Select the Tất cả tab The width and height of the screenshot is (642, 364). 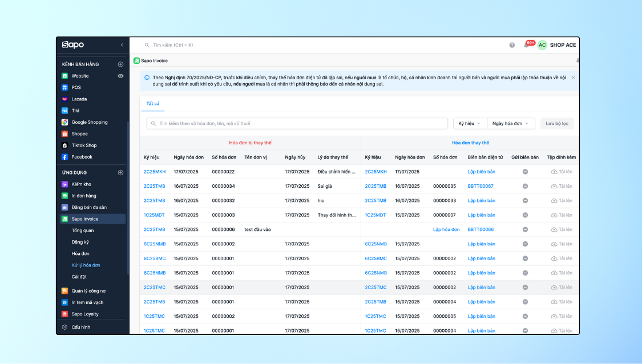152,104
